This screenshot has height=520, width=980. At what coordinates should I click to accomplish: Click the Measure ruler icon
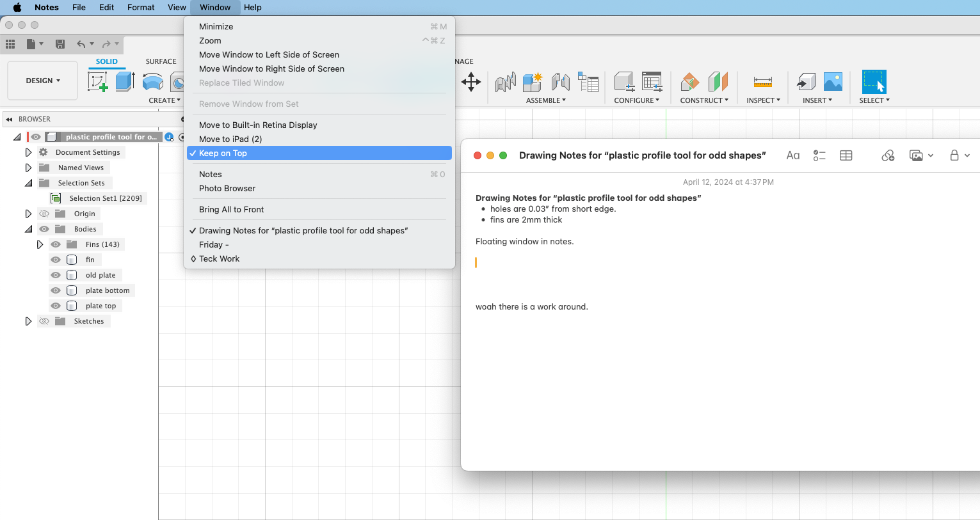(763, 82)
